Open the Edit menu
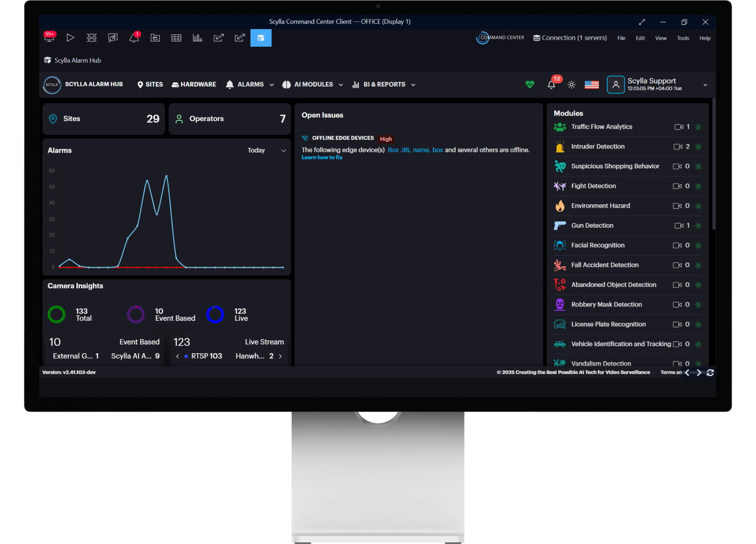Screen dimensions: 756x544 tap(640, 38)
